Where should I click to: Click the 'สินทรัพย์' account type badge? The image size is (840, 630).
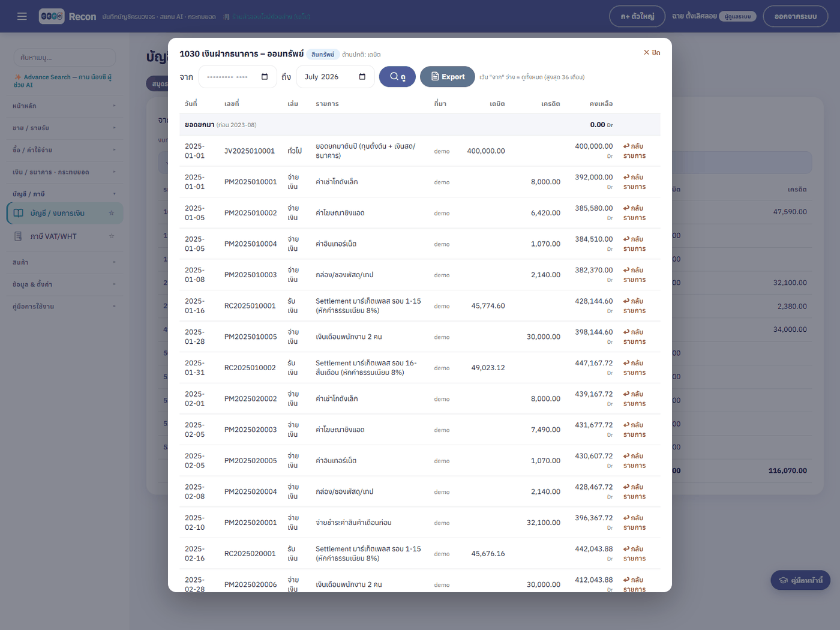(x=323, y=55)
